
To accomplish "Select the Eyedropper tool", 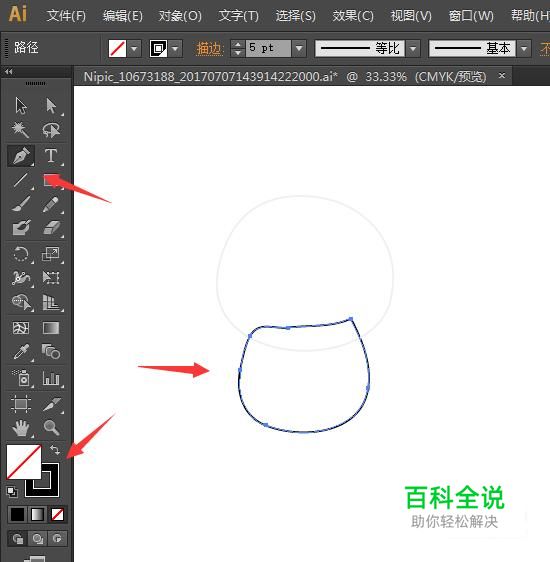I will pos(21,352).
